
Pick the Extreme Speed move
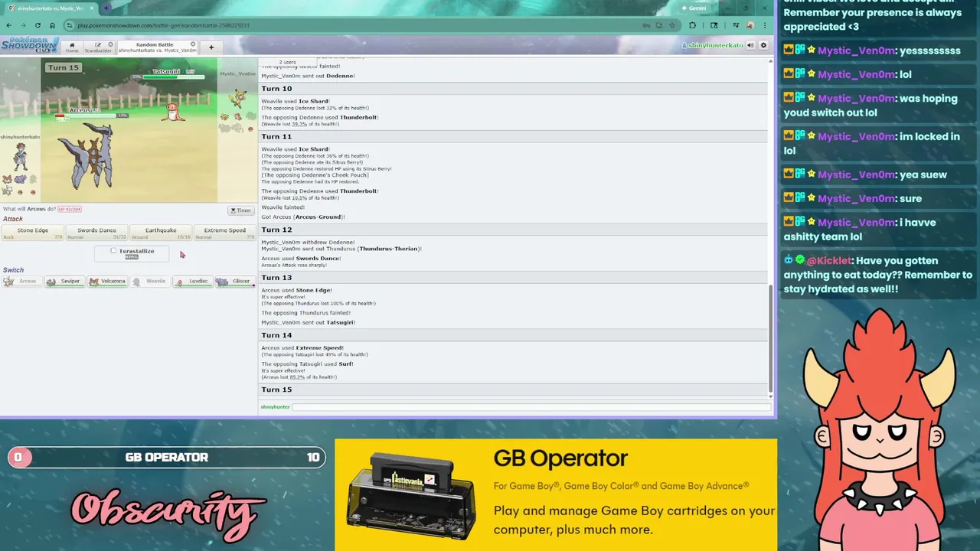click(x=224, y=233)
